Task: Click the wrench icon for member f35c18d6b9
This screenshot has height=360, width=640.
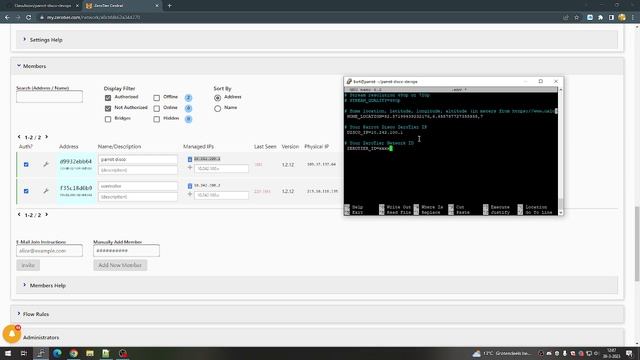Action: click(46, 191)
